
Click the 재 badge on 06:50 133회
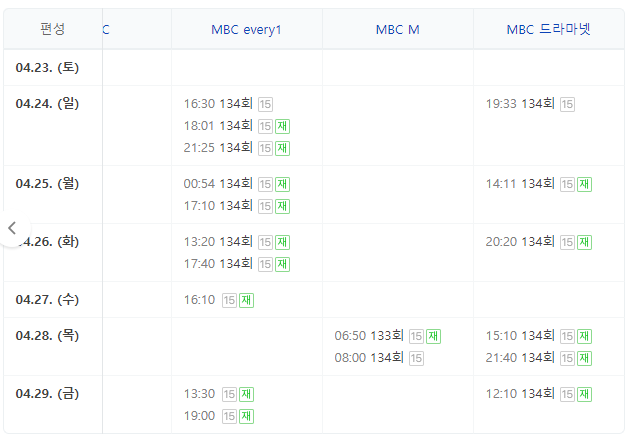point(434,336)
